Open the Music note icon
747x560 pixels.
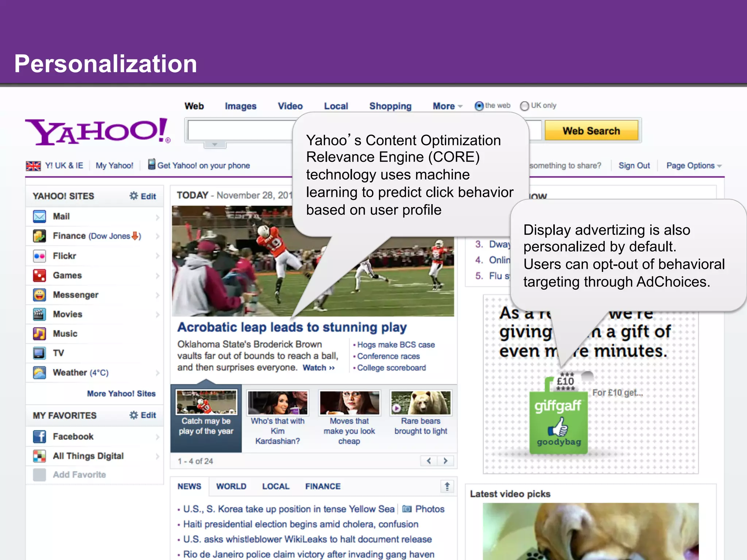pos(39,334)
